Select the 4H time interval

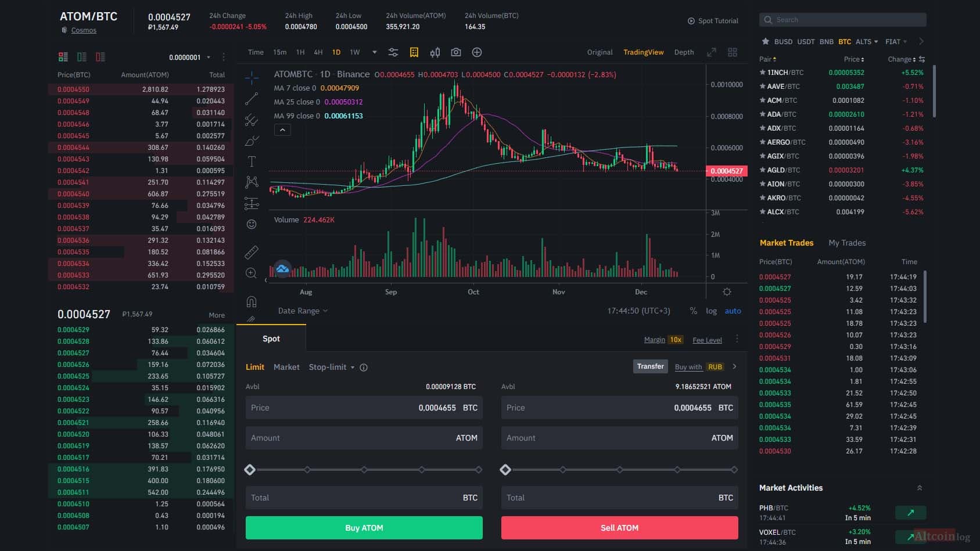click(x=318, y=52)
